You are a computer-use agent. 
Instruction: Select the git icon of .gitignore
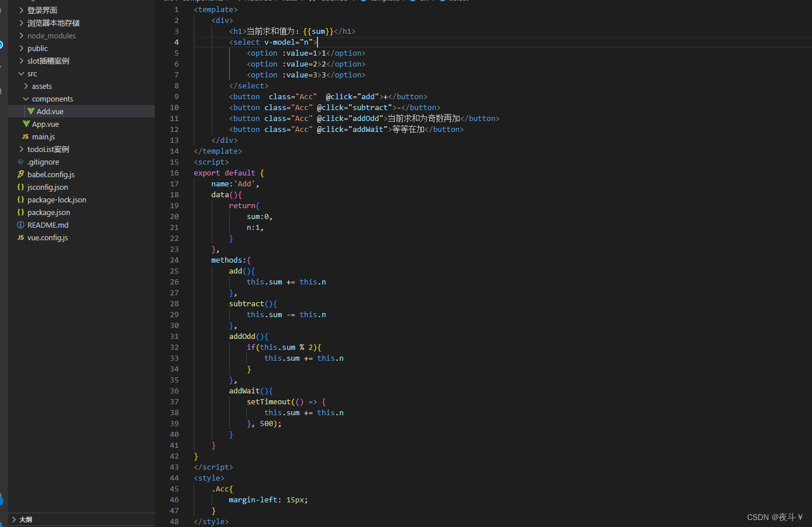tap(21, 162)
